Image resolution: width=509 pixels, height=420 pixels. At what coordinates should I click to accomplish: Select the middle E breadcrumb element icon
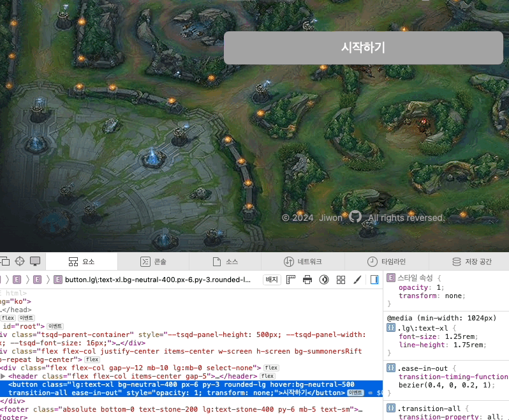[38, 280]
